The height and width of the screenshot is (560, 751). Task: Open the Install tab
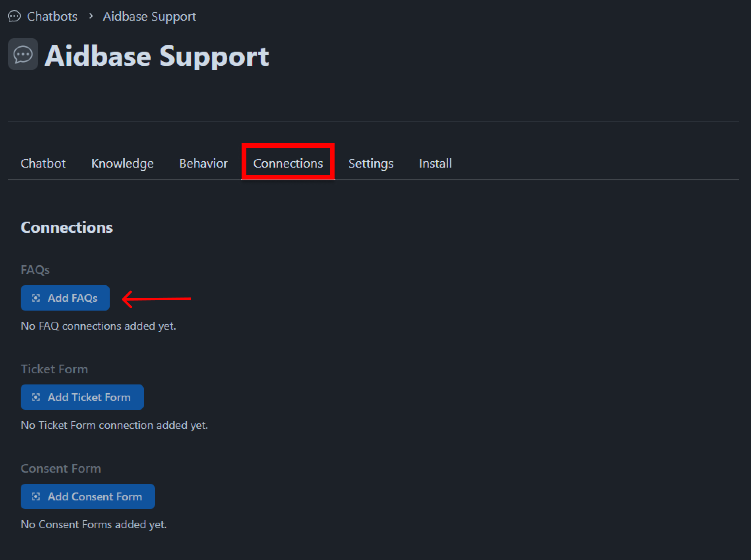coord(435,163)
